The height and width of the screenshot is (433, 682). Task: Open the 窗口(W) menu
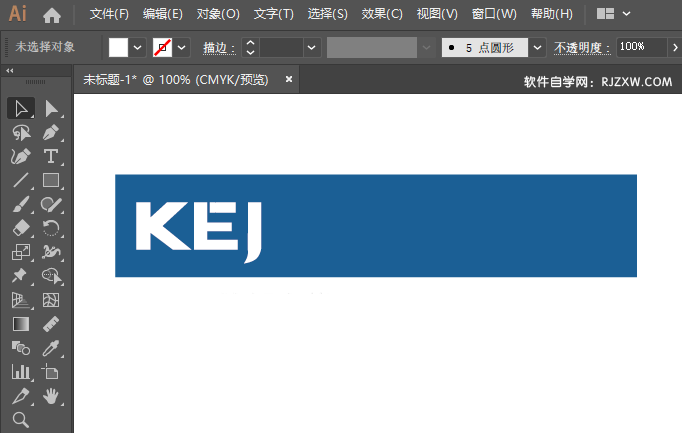[494, 14]
